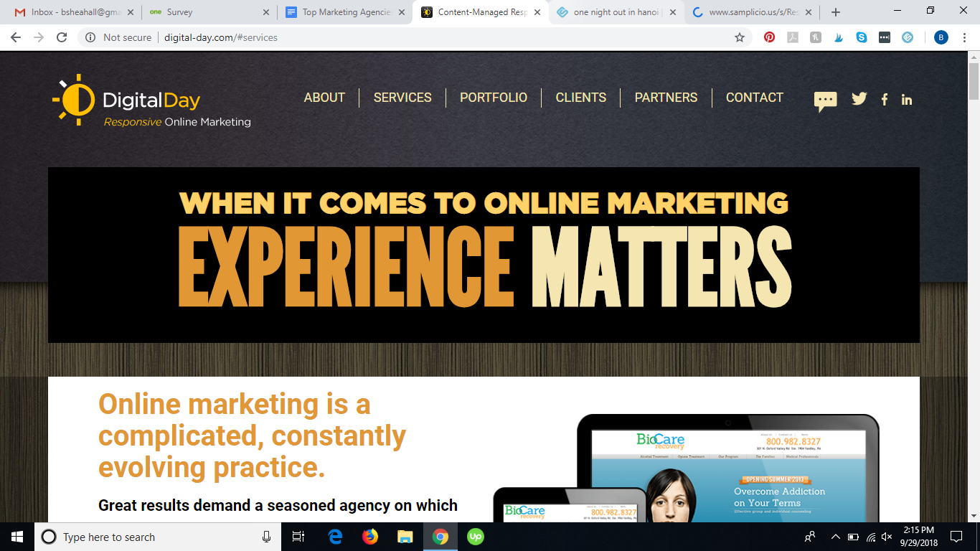980x551 pixels.
Task: Go to the ABOUT section
Action: tap(324, 98)
